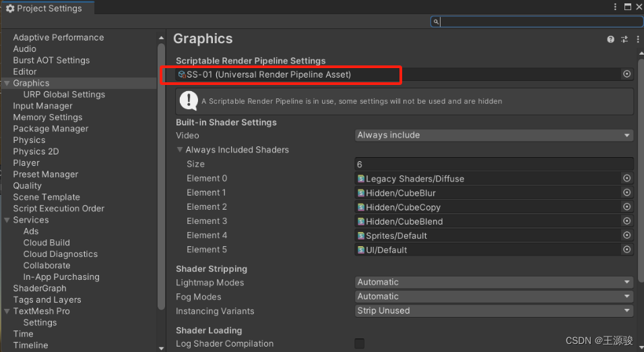This screenshot has height=352, width=644.
Task: Open object picker for Element 1 shader
Action: [626, 192]
